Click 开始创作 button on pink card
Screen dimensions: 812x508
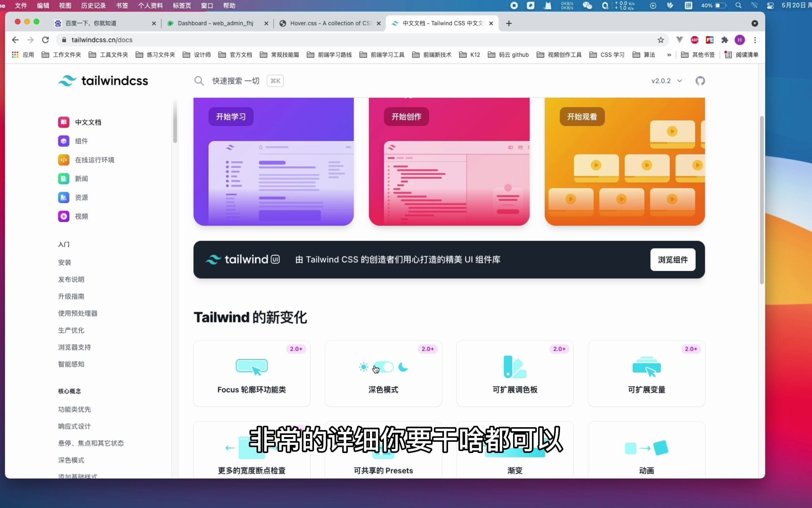pos(406,116)
